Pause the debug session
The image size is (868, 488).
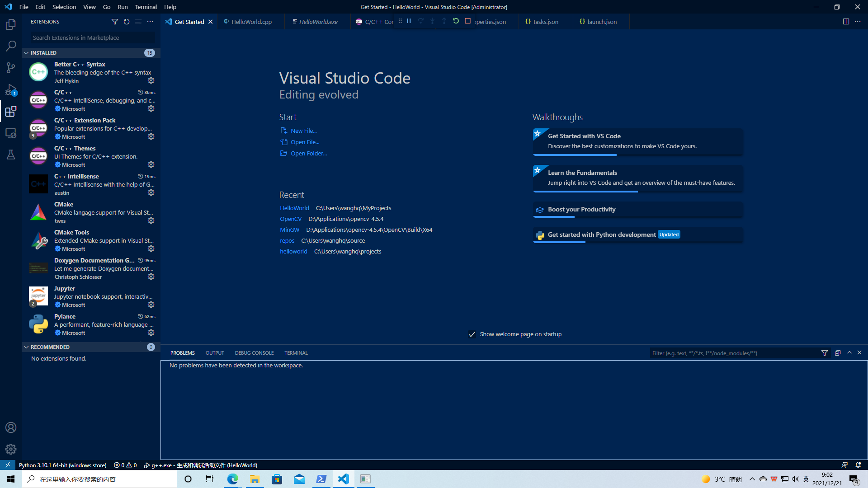[x=409, y=21]
